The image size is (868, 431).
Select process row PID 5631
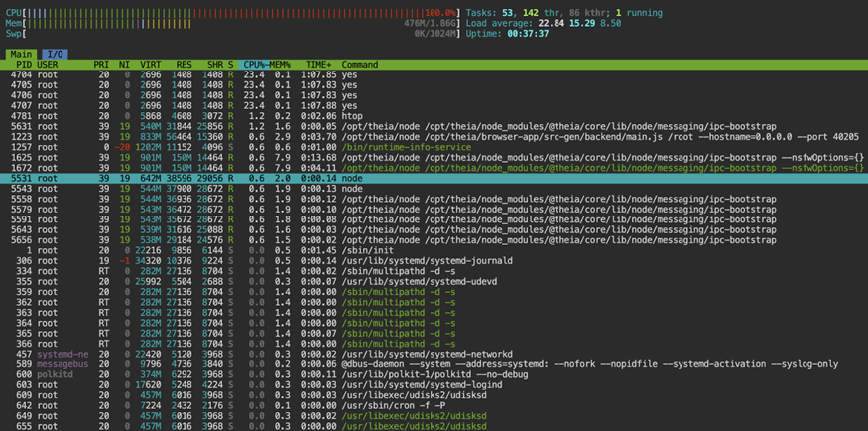pos(434,126)
